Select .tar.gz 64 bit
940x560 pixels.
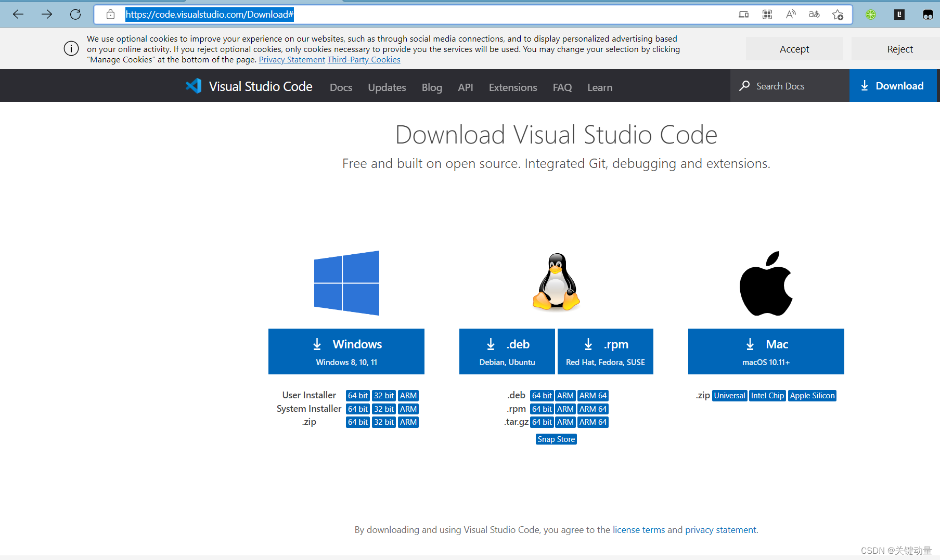pyautogui.click(x=542, y=422)
